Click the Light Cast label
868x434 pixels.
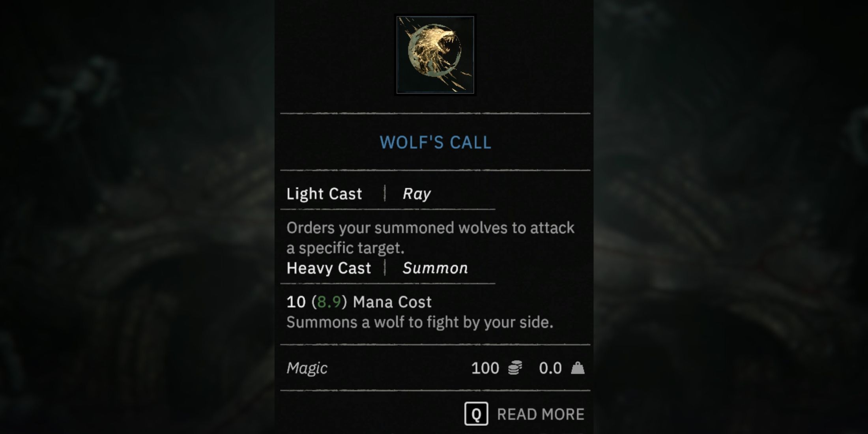(324, 194)
